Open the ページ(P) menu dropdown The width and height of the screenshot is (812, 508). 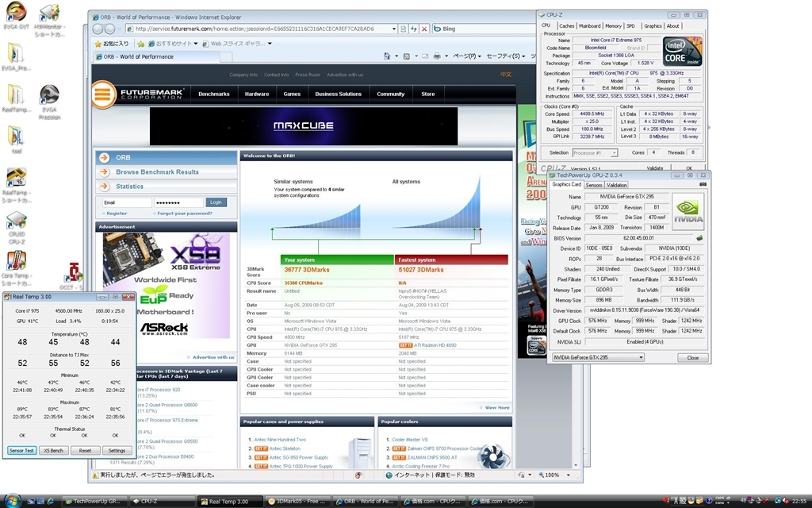click(467, 56)
